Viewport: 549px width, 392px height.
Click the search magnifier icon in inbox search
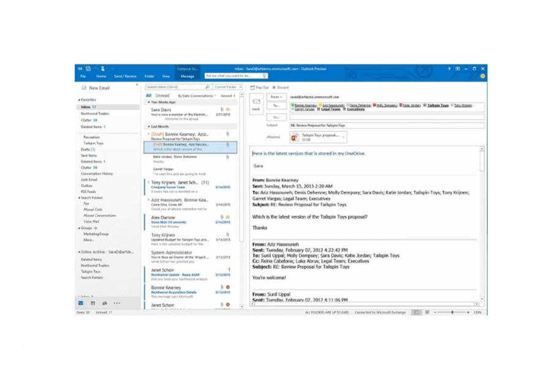tap(207, 87)
